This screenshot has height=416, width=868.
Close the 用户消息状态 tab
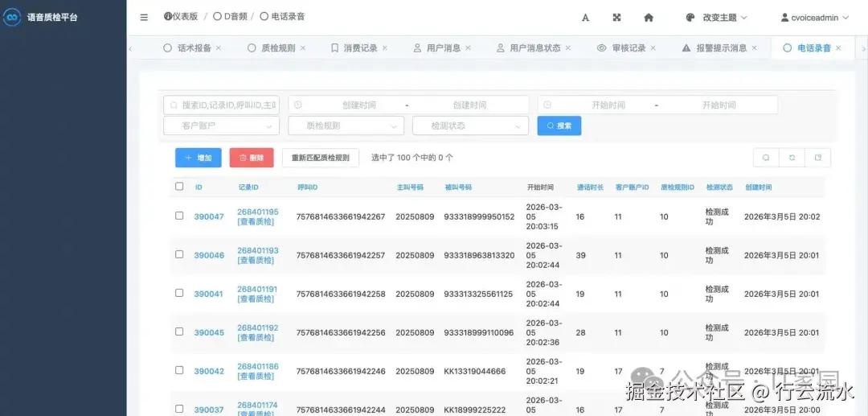(x=568, y=48)
